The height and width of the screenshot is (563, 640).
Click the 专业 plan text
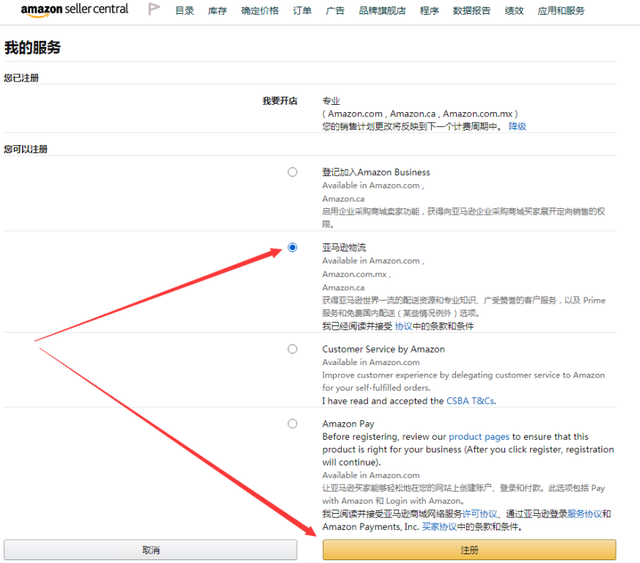click(x=331, y=101)
